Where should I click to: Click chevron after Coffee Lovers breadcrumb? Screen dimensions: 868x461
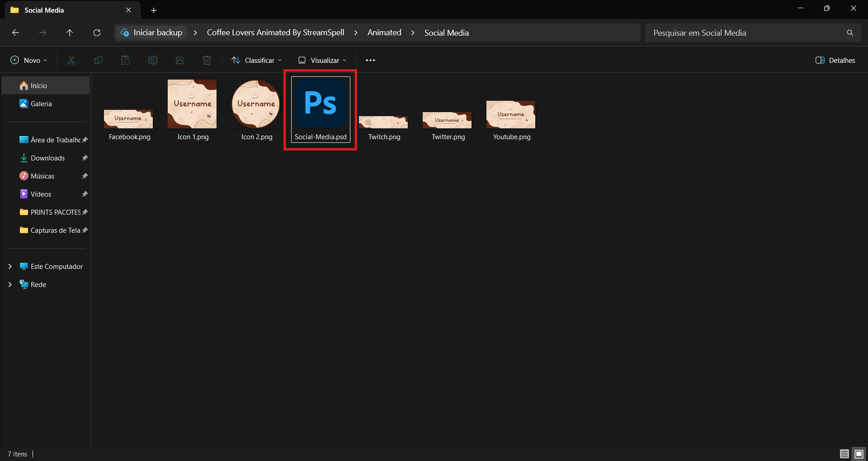(356, 33)
